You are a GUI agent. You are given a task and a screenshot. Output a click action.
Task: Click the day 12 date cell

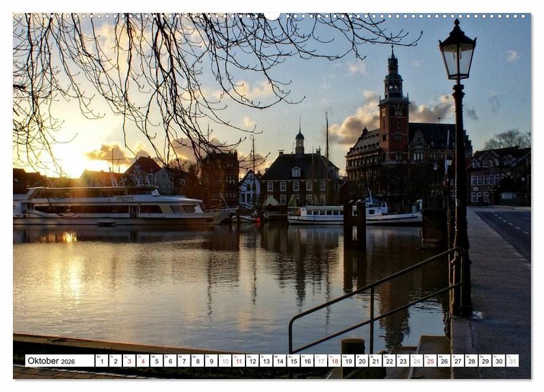252,361
